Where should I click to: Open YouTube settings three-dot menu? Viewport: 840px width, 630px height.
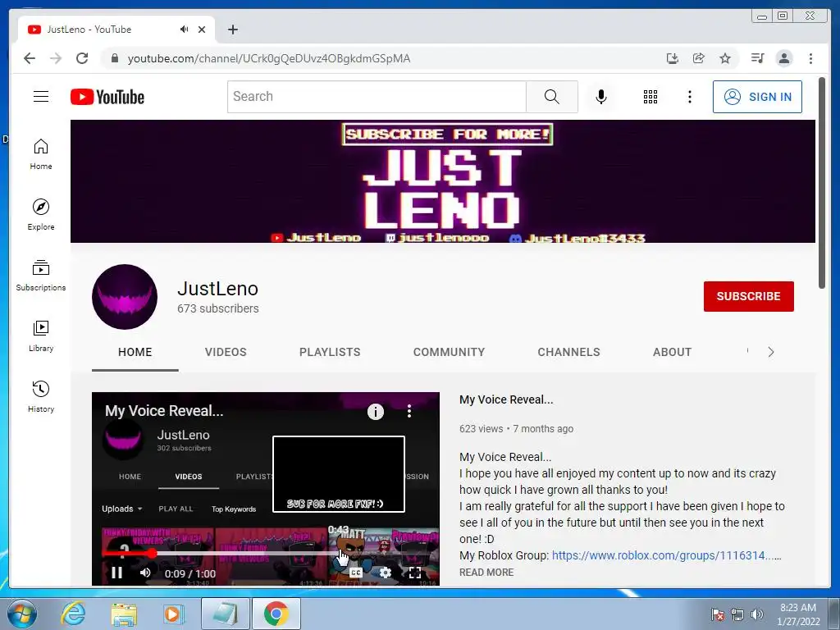689,97
